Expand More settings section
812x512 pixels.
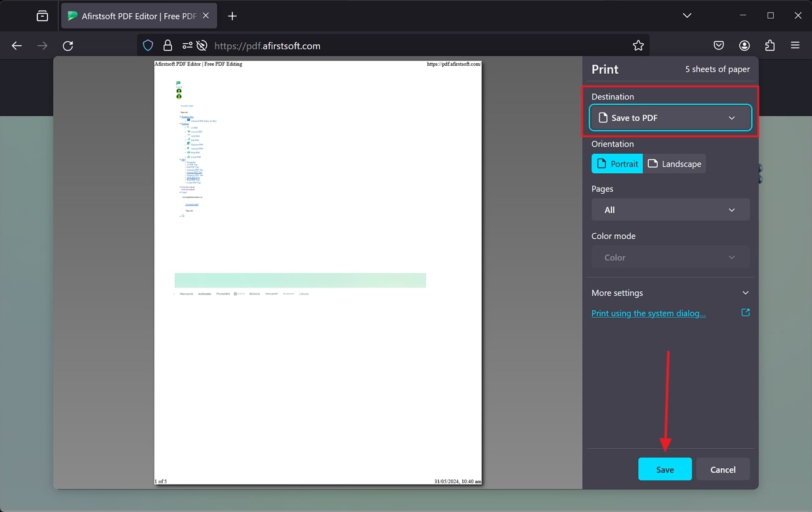pyautogui.click(x=671, y=293)
